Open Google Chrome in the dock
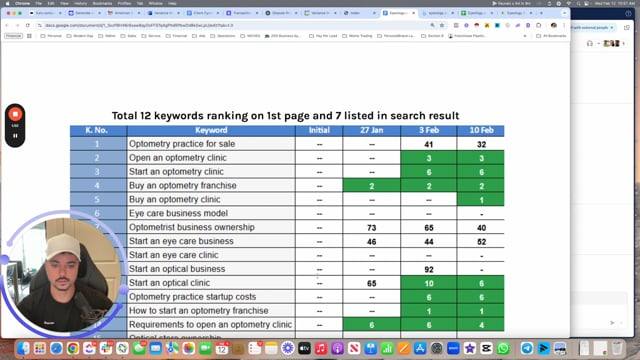Viewport: 640px width, 360px height. pos(73,348)
